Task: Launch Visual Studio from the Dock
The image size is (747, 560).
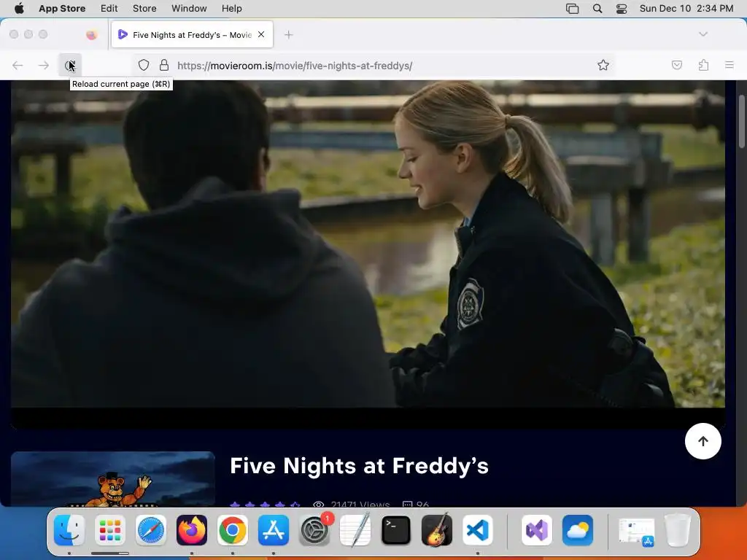Action: (x=537, y=530)
